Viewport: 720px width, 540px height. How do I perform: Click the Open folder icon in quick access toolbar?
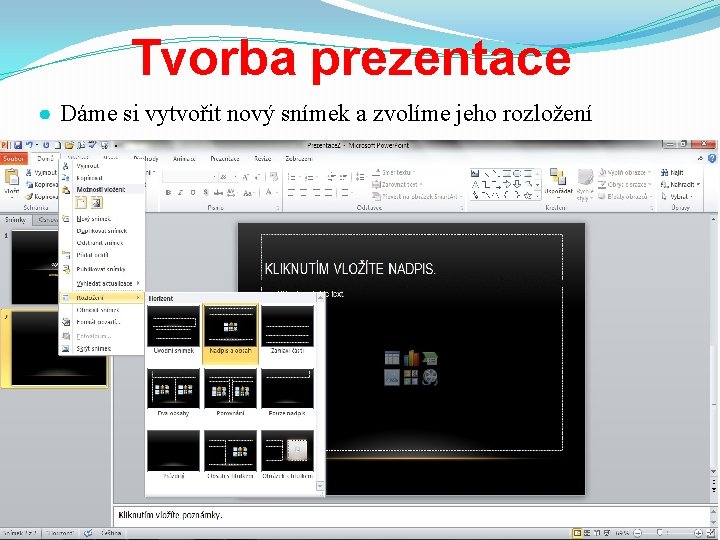(x=69, y=145)
